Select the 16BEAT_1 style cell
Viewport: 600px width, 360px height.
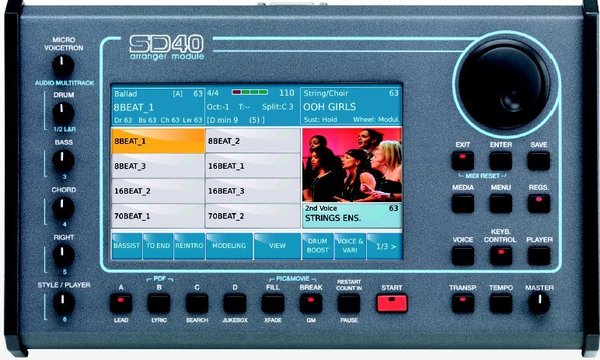click(x=253, y=166)
